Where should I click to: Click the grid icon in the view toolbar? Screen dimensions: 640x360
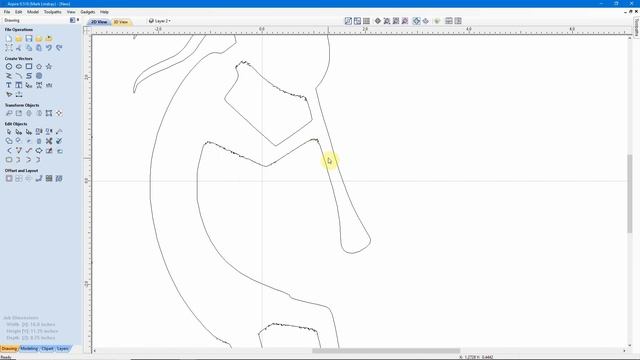pos(367,21)
